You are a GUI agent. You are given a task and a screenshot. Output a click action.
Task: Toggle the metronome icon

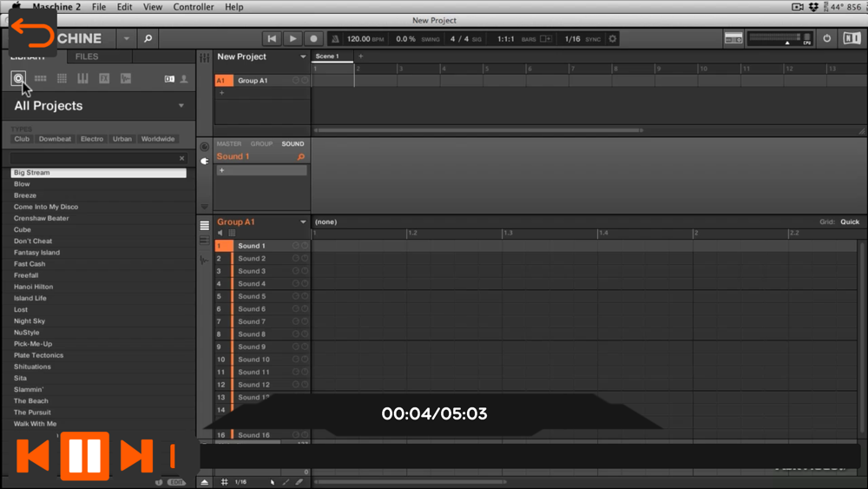pyautogui.click(x=335, y=39)
